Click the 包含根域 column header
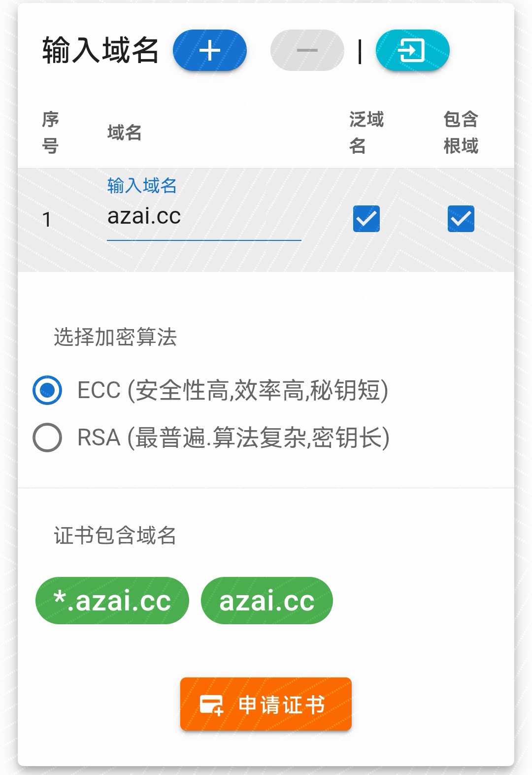The height and width of the screenshot is (775, 532). pos(461,133)
